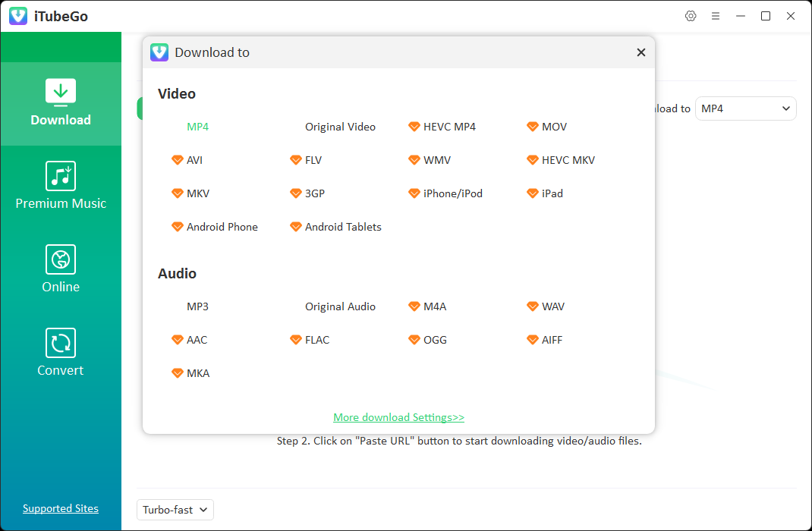Select the HEVC MKV video format
The width and height of the screenshot is (812, 531).
coord(561,161)
